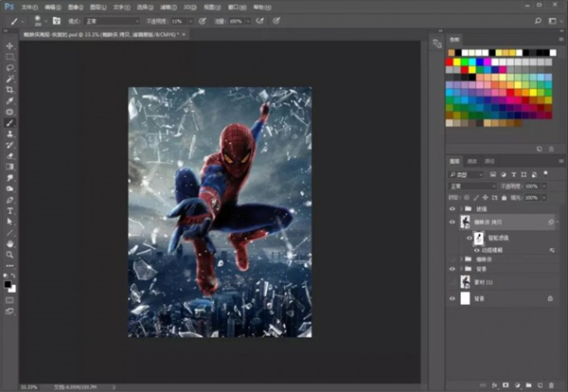
Task: Click the 素材 layer thumbnail
Action: [x=467, y=281]
